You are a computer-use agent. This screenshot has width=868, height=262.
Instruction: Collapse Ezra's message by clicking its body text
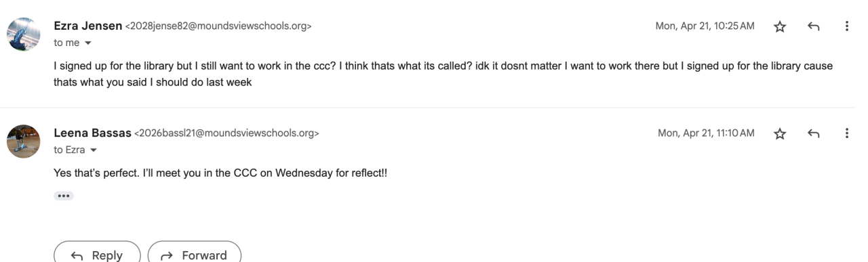(443, 74)
